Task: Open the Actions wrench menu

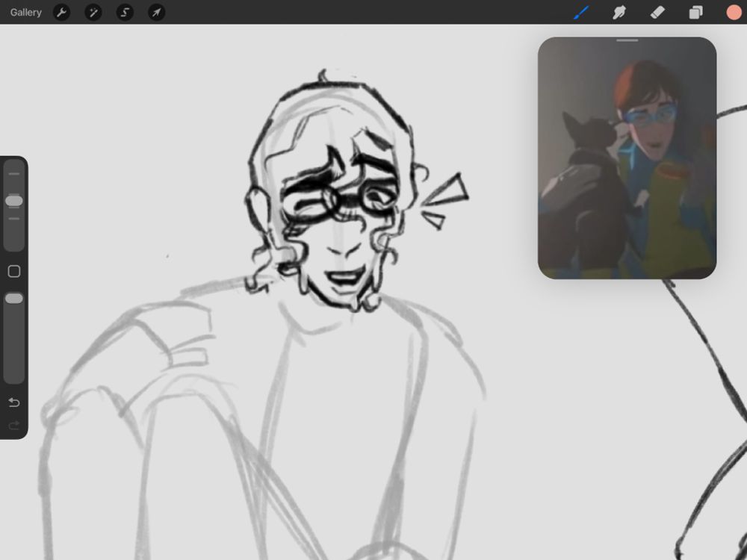Action: [x=61, y=13]
